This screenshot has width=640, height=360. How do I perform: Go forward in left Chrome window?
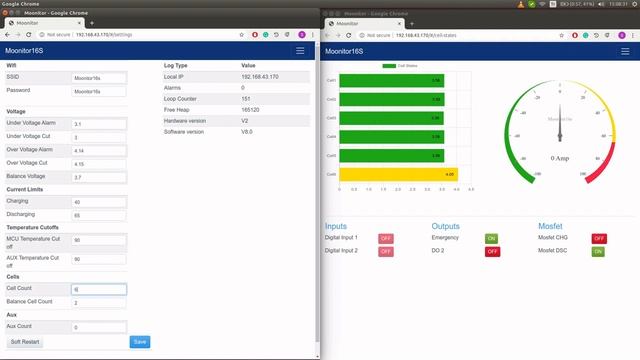tap(18, 35)
